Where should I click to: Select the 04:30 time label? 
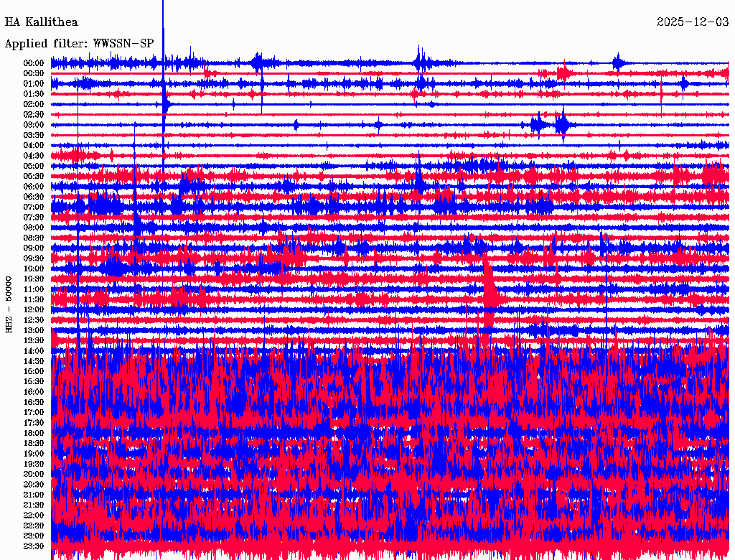pos(34,156)
